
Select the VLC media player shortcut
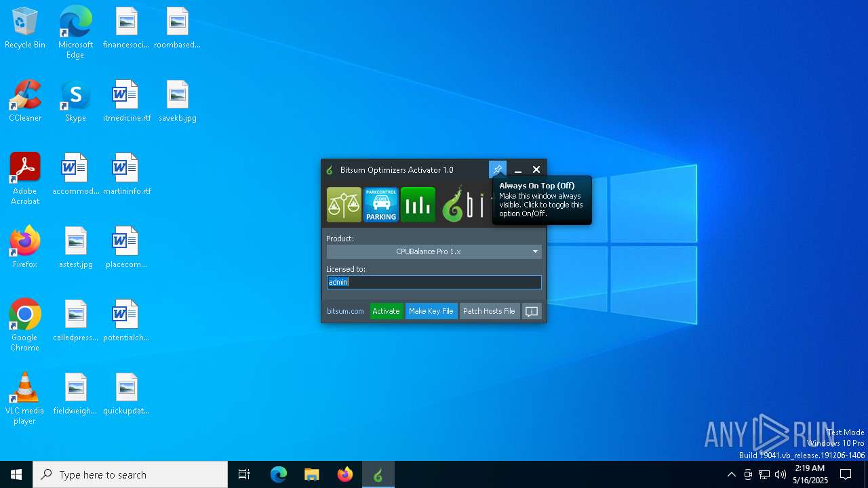coord(25,399)
